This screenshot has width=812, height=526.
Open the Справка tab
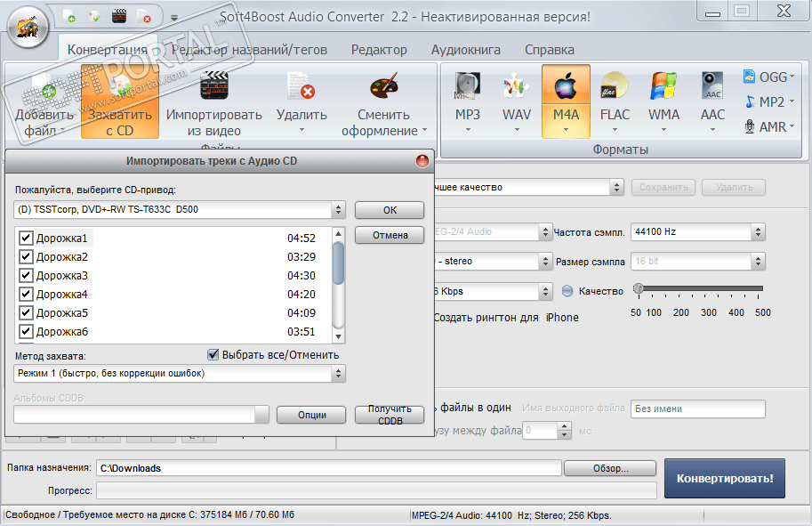549,50
